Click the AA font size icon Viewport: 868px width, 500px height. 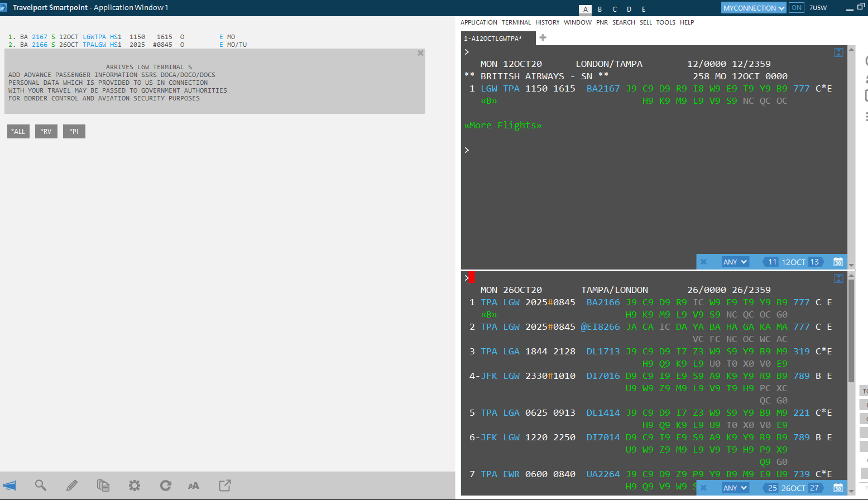194,485
